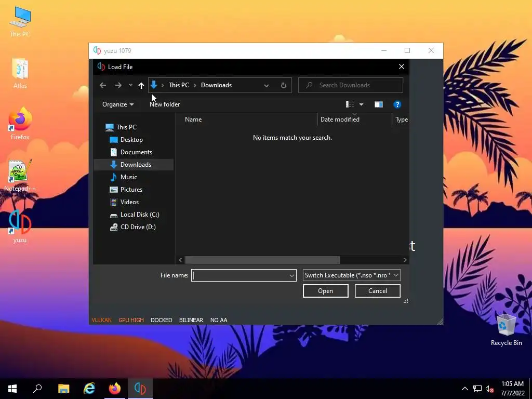The width and height of the screenshot is (532, 399).
Task: Sort by Type column header
Action: (401, 119)
